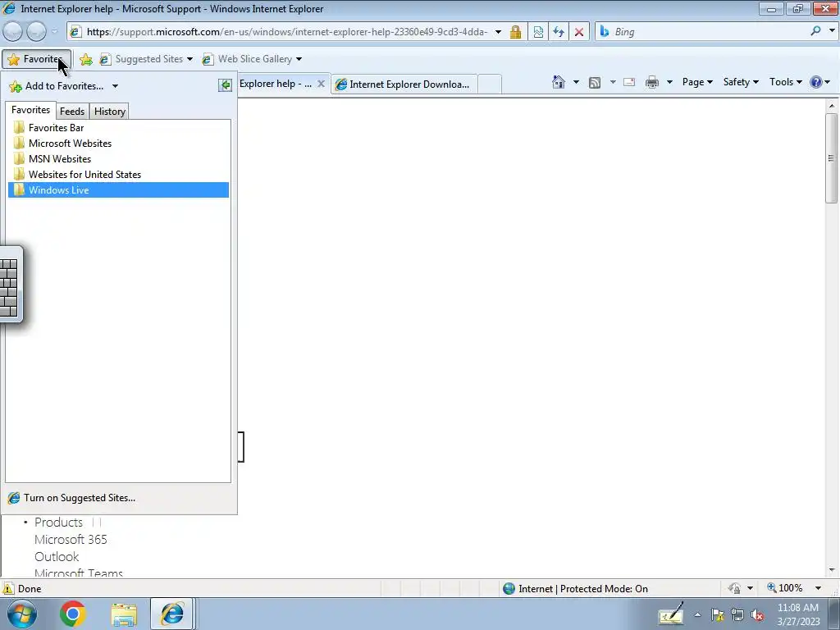This screenshot has width=840, height=630.
Task: Click the search magnifier icon
Action: (815, 31)
